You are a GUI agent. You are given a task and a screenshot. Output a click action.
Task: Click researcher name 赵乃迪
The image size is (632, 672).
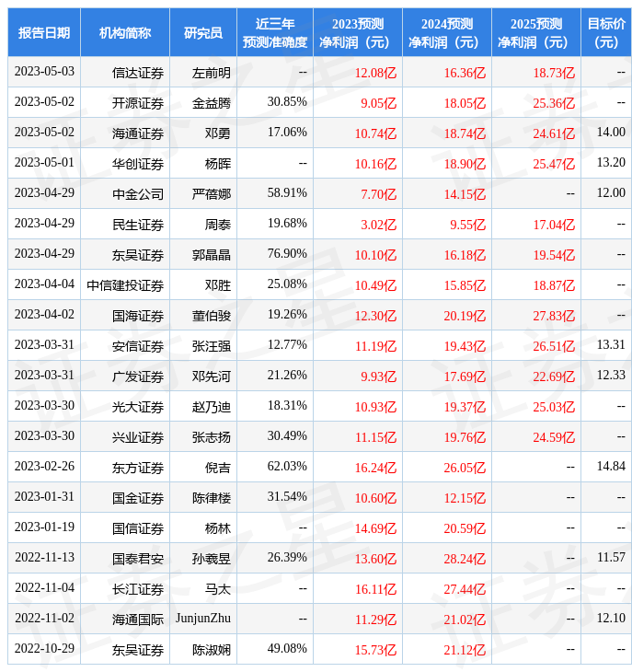point(212,407)
